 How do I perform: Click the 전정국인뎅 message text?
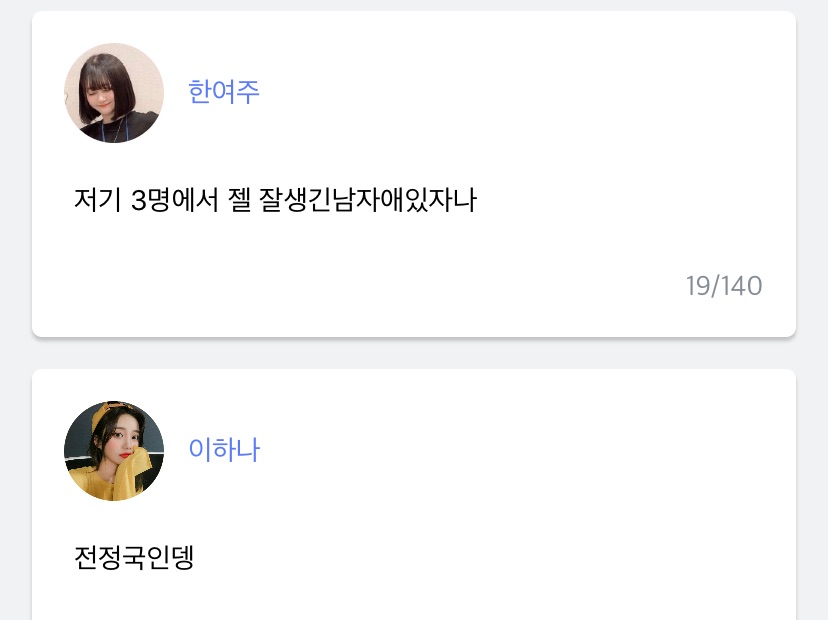point(134,558)
